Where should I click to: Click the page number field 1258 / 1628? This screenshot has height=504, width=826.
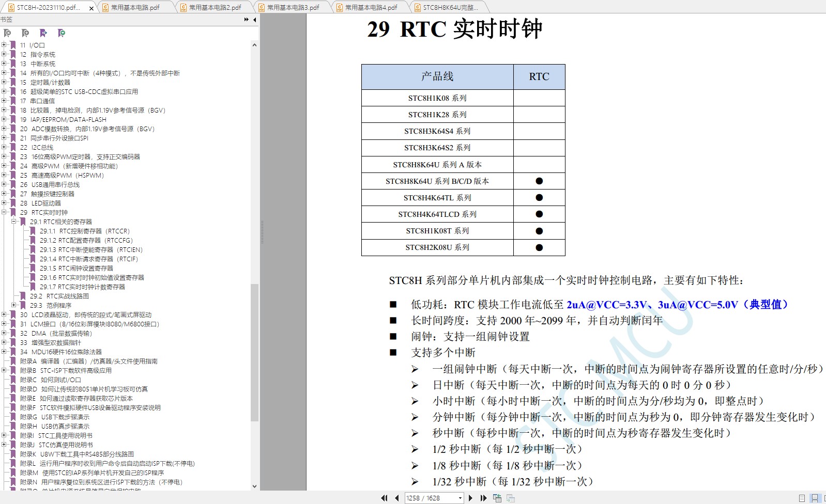[431, 498]
